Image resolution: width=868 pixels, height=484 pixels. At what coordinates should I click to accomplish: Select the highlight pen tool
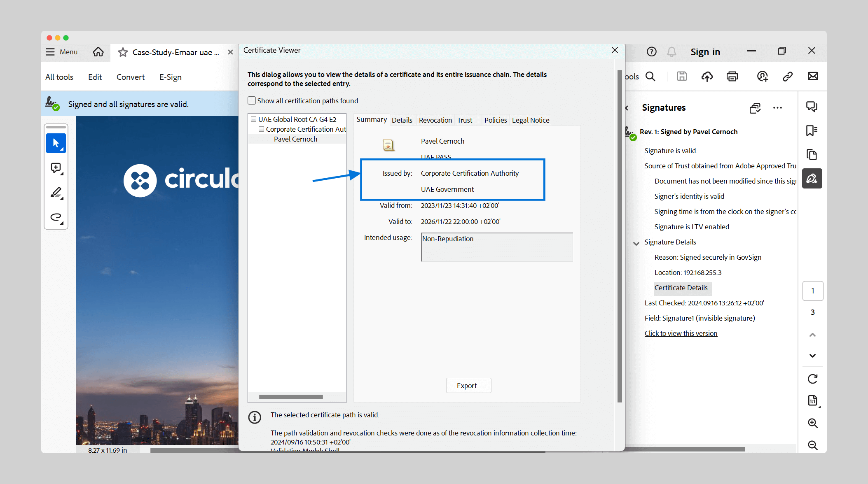tap(56, 193)
